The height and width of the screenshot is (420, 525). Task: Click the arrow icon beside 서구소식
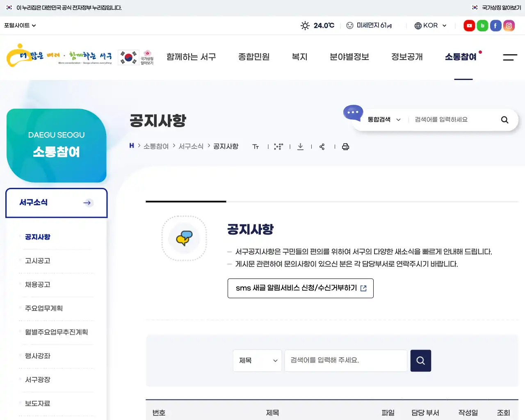(x=88, y=203)
